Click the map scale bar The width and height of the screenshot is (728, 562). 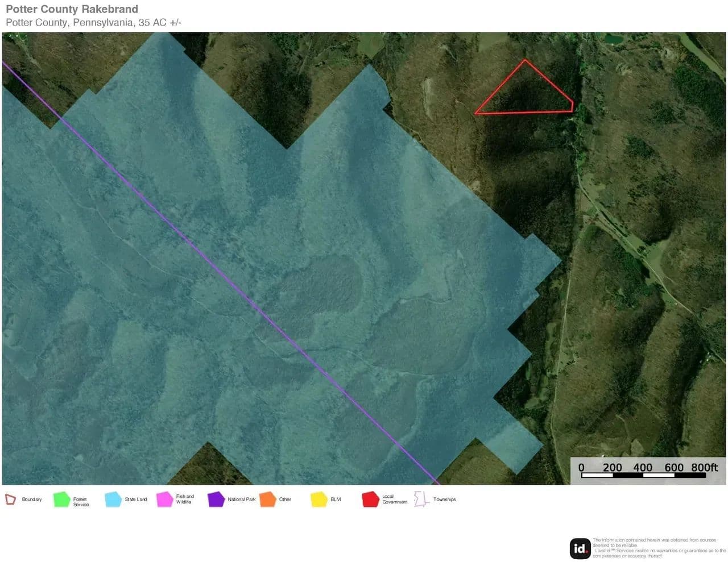tap(643, 476)
